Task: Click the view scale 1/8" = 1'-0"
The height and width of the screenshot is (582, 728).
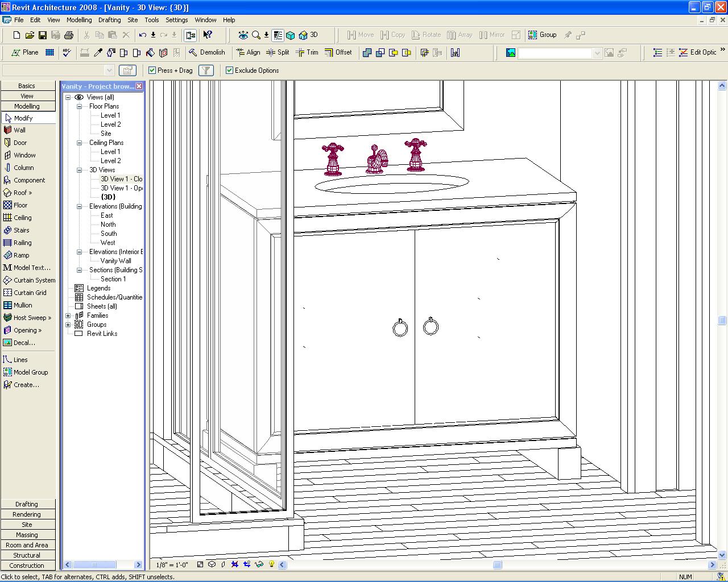Action: point(172,565)
